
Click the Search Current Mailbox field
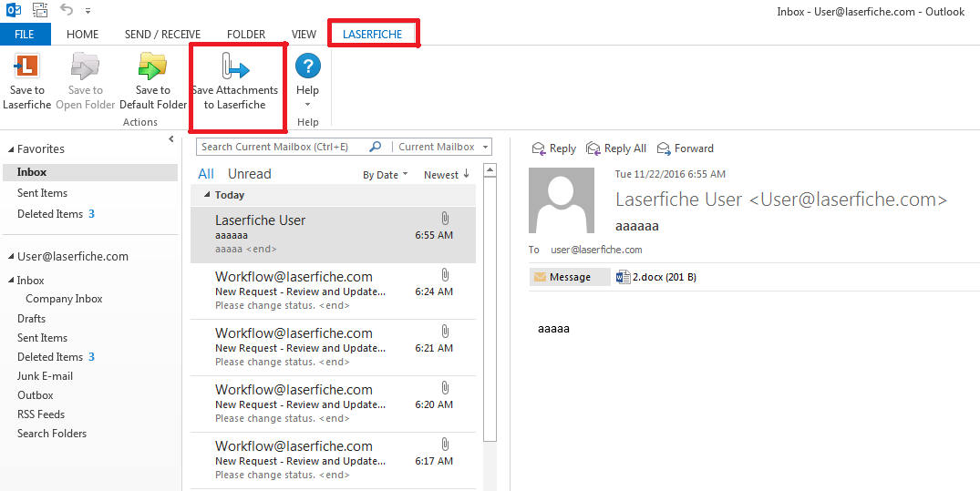tap(283, 147)
